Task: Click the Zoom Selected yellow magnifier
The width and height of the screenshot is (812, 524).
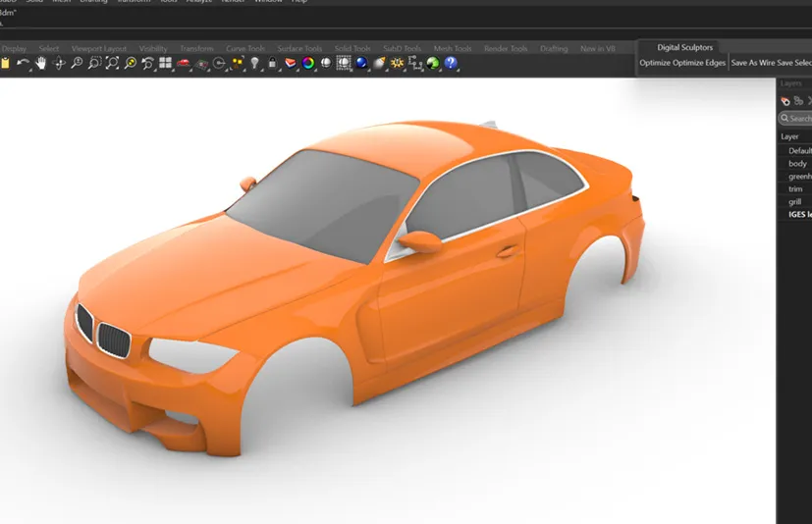Action: (x=130, y=63)
